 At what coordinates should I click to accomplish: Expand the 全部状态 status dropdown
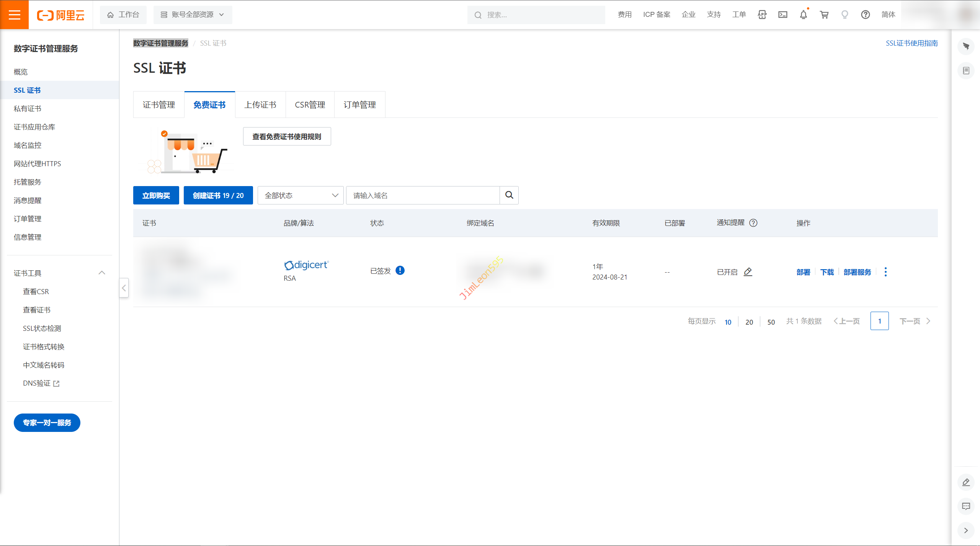point(301,195)
